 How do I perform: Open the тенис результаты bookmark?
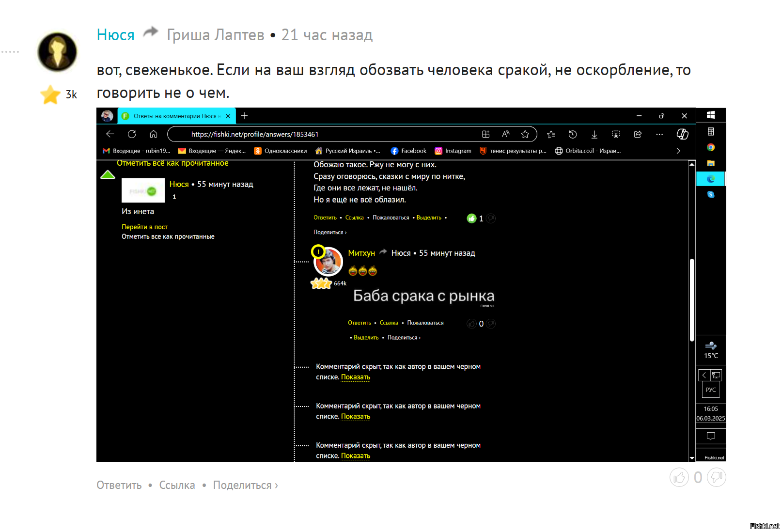coord(513,151)
